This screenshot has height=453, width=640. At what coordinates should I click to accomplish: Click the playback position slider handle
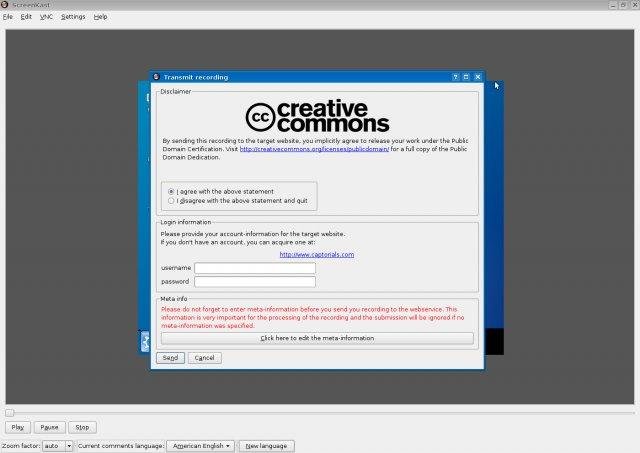10,413
